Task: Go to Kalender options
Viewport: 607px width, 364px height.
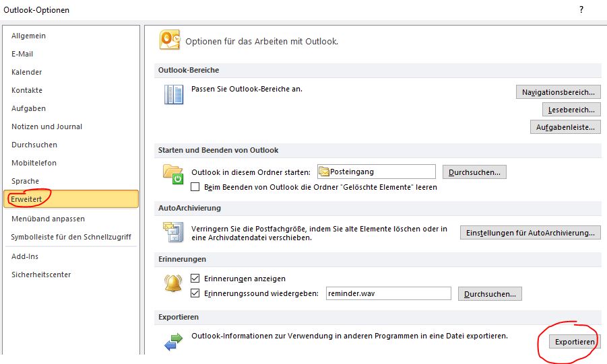Action: click(x=27, y=72)
